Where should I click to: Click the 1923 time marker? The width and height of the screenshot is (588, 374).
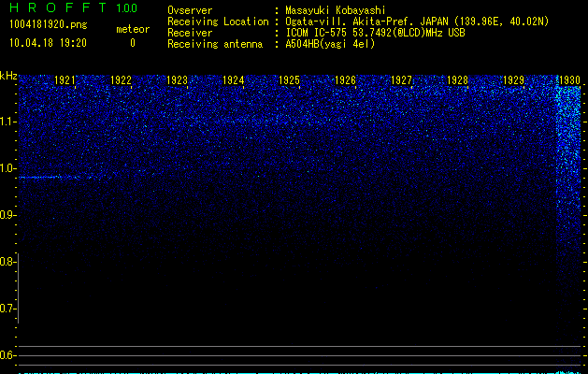177,79
